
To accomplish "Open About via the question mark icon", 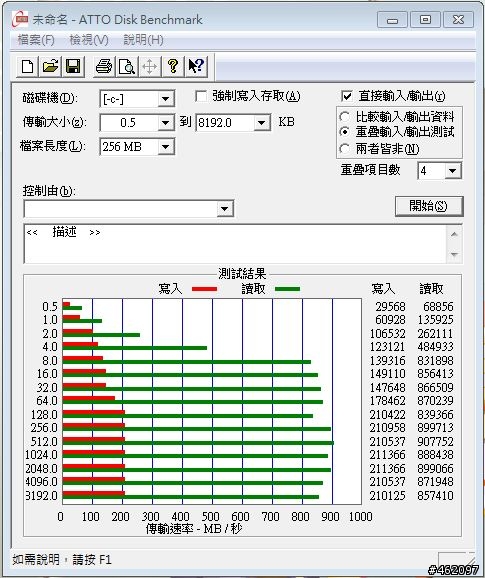I will (x=173, y=67).
